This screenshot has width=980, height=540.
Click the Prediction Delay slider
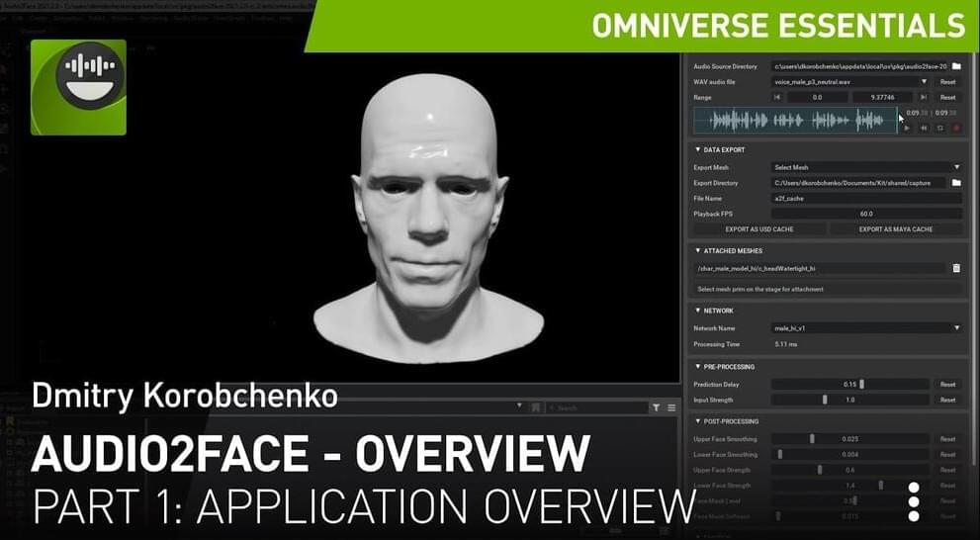click(x=850, y=384)
